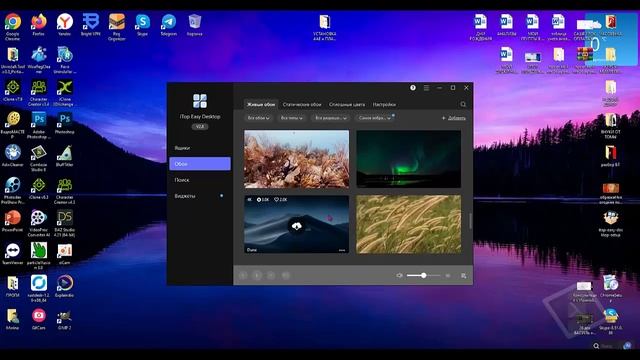This screenshot has width=640, height=360.
Task: Click the GIMP 2 desktop icon
Action: click(64, 319)
